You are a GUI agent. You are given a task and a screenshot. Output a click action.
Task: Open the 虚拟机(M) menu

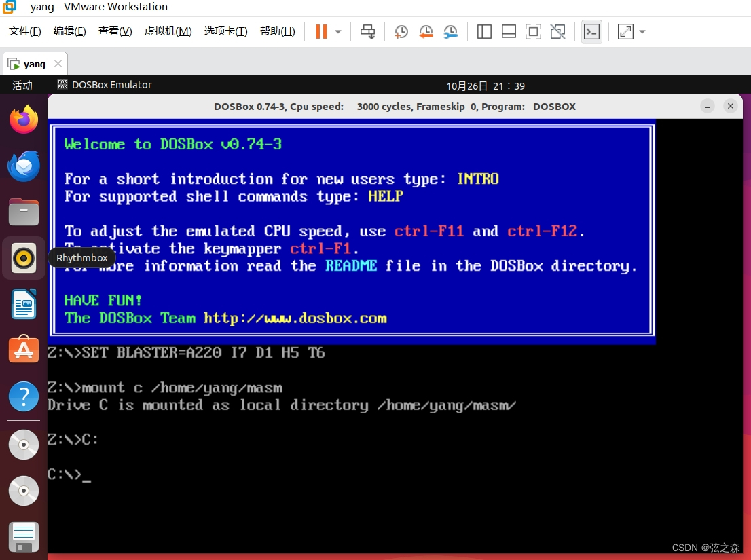tap(168, 31)
